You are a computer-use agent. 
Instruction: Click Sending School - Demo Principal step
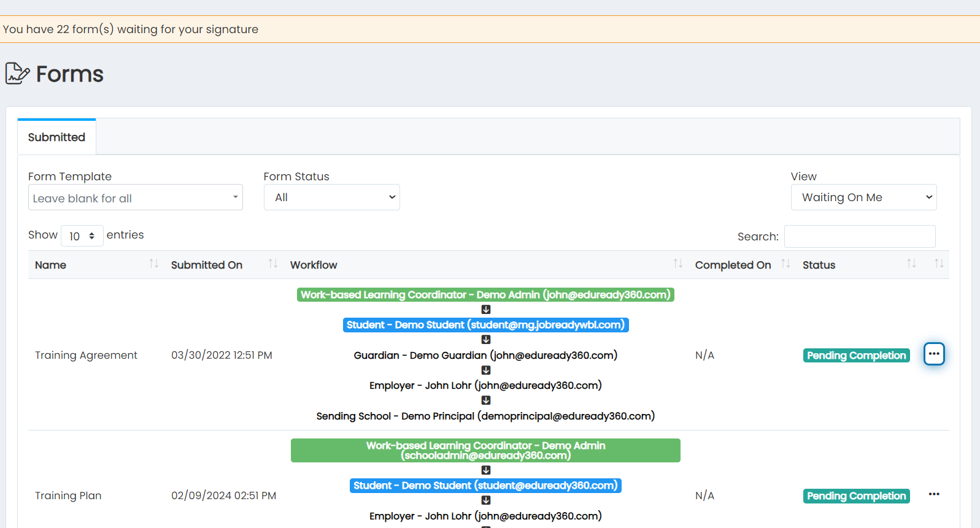pyautogui.click(x=485, y=416)
